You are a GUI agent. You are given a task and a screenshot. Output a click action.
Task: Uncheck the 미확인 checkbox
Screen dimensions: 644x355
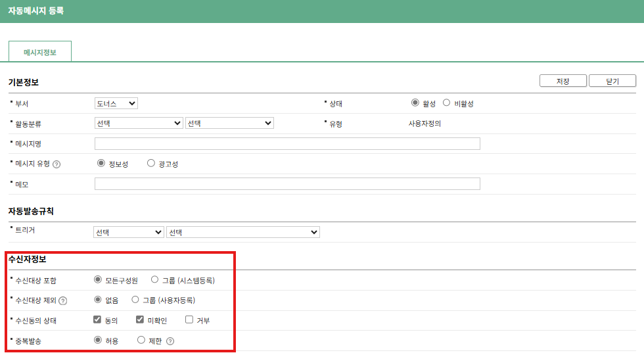(140, 319)
